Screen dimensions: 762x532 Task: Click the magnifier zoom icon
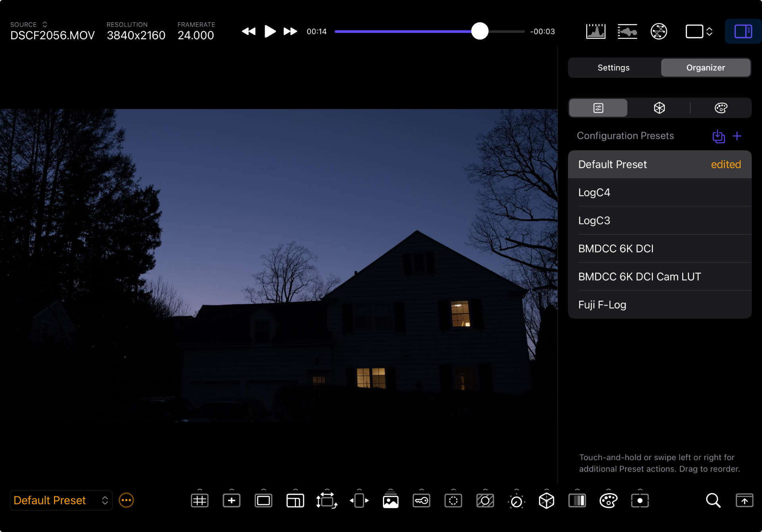coord(713,501)
